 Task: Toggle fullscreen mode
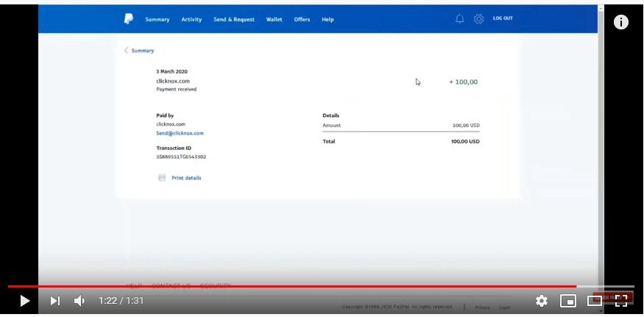tap(621, 301)
